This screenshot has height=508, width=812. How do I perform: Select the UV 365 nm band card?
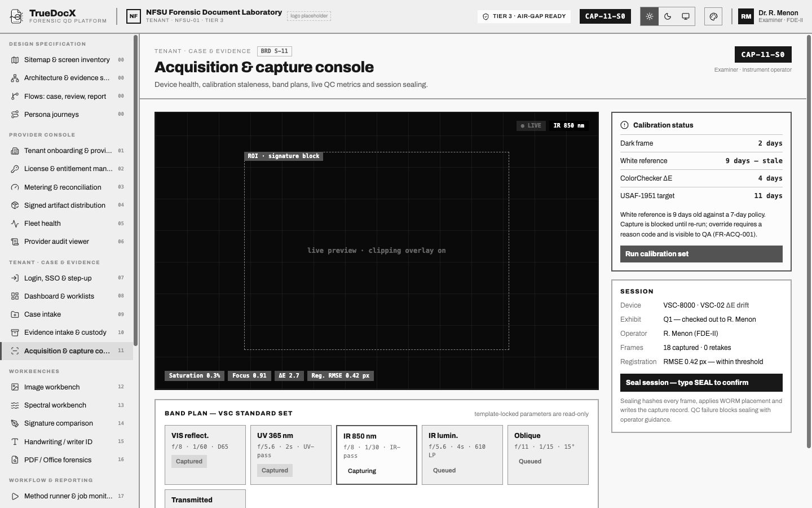tap(291, 455)
